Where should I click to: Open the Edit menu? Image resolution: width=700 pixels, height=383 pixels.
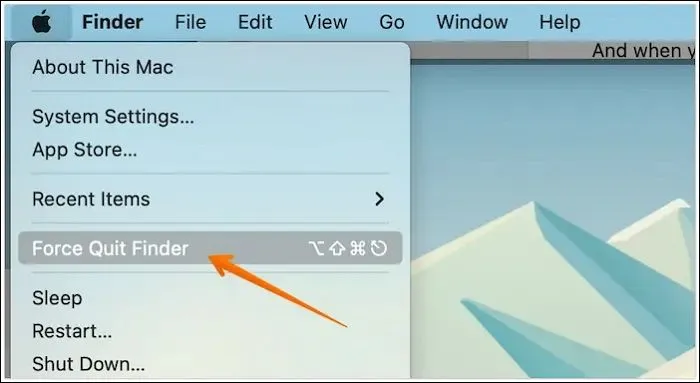tap(255, 22)
